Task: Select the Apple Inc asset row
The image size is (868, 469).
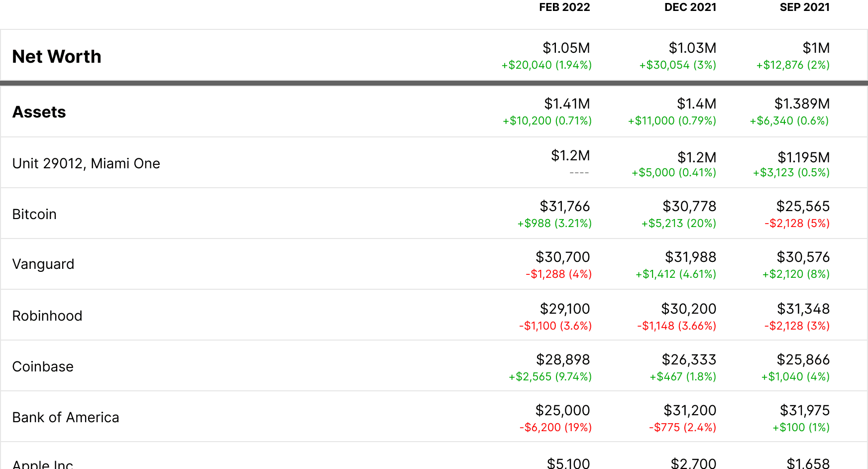Action: 43,464
